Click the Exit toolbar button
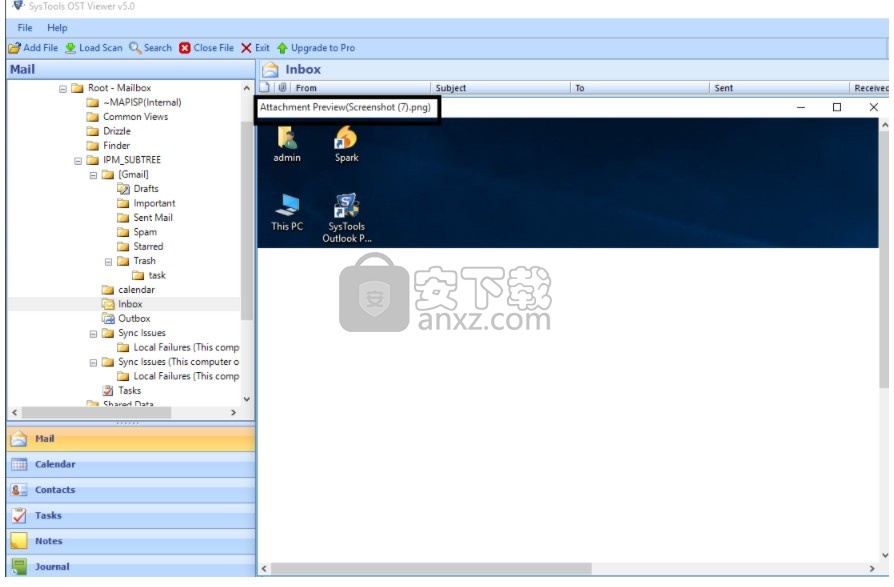Viewport: 894px width, 587px height. [255, 48]
